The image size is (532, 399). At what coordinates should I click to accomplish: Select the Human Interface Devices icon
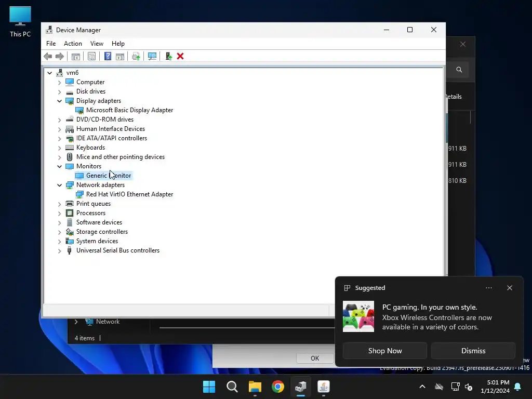point(70,129)
